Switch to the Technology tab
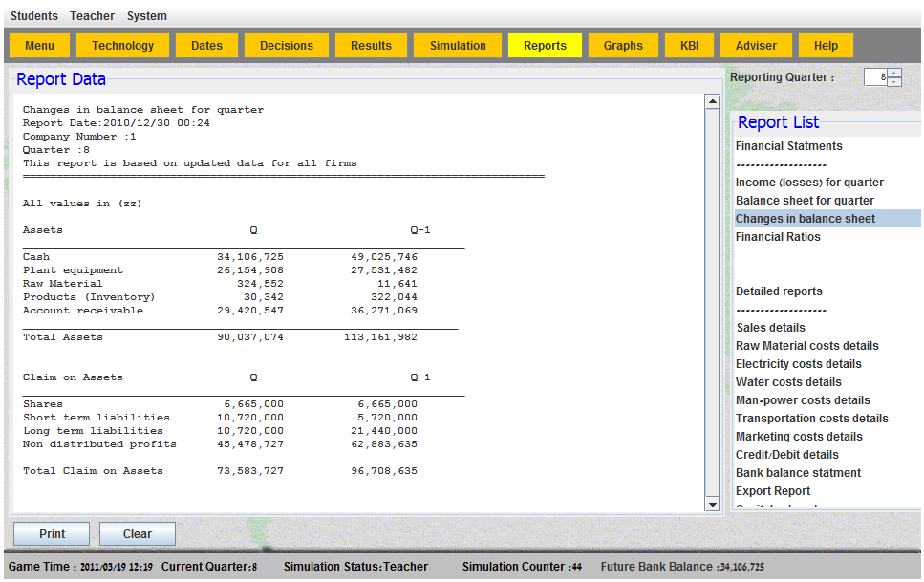 (x=122, y=46)
